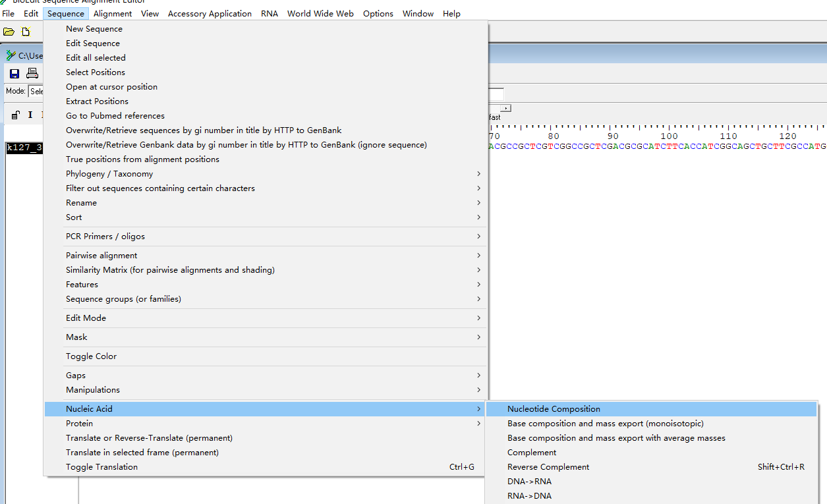This screenshot has width=827, height=504.
Task: Choose the RNA->DNA item
Action: point(651,496)
